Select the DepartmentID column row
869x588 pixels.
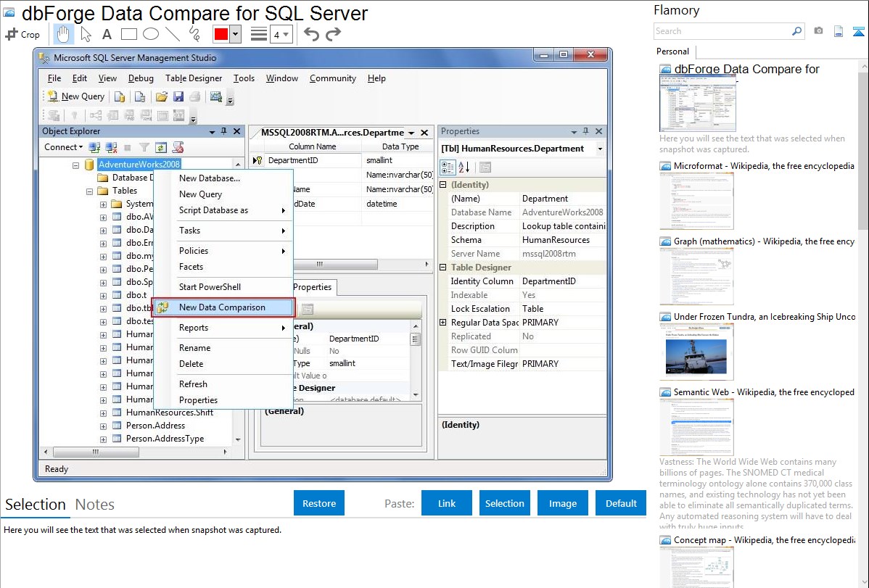342,160
